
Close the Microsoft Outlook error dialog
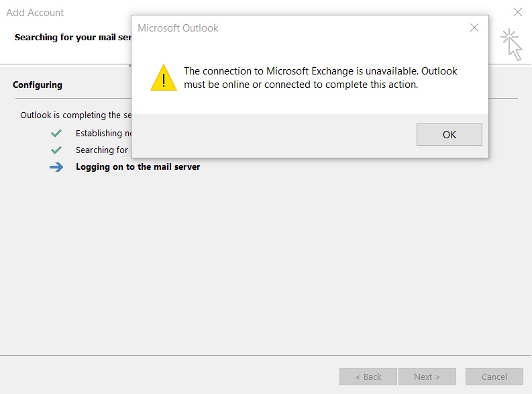[474, 28]
